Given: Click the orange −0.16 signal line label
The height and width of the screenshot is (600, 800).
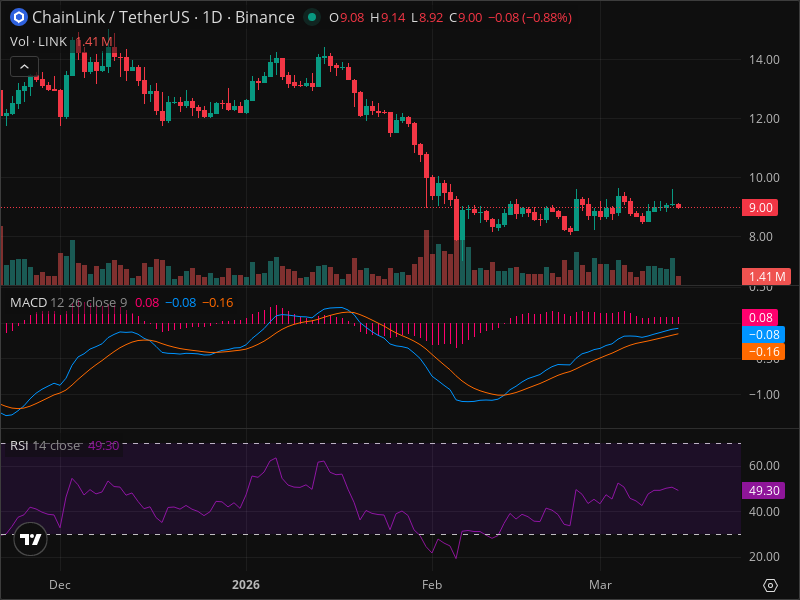Looking at the screenshot, I should pos(763,352).
